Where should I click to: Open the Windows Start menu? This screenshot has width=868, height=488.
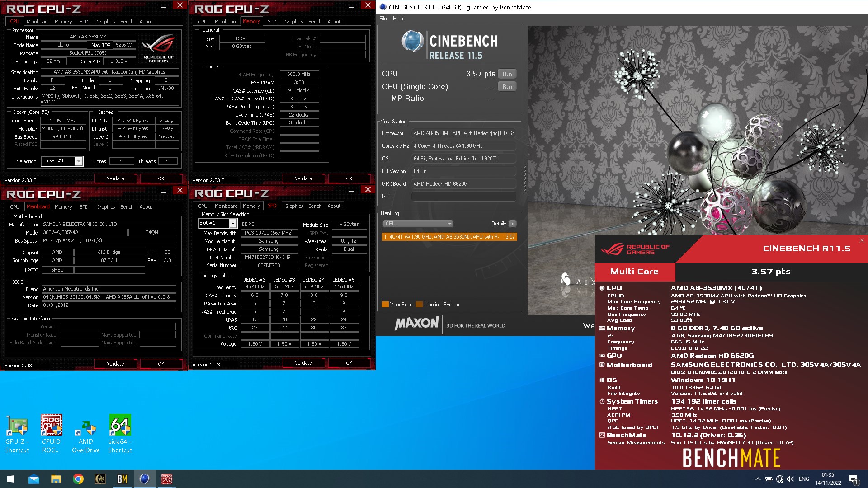tap(11, 479)
